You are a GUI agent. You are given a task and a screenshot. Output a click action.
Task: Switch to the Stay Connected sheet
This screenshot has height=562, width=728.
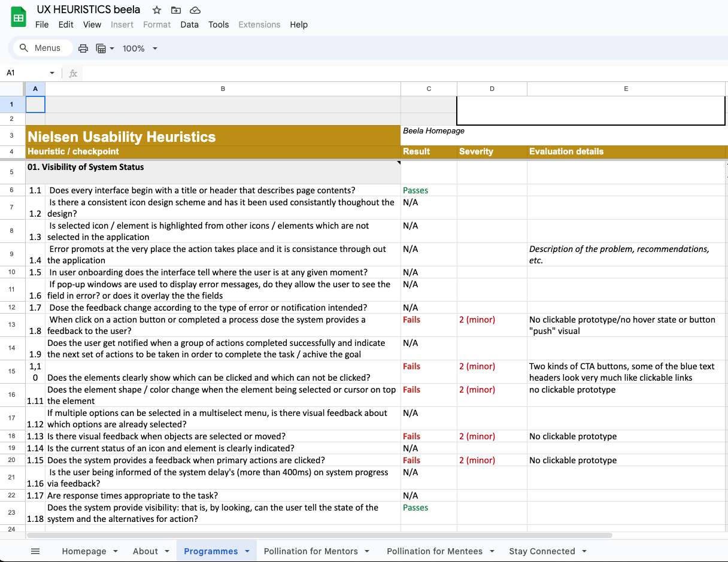(542, 551)
